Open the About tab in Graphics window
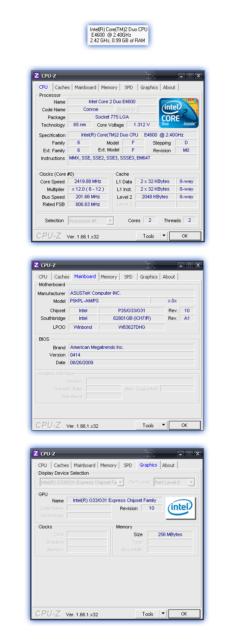Screen dimensions: 232x644 coord(168,465)
